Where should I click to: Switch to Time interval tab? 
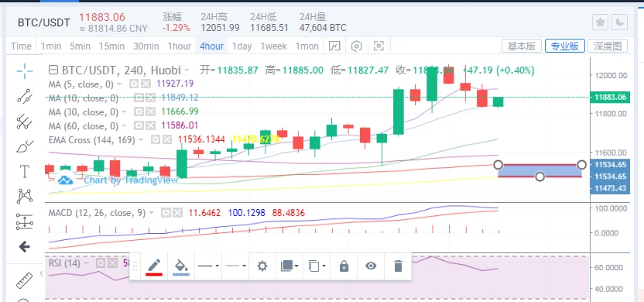tap(21, 46)
